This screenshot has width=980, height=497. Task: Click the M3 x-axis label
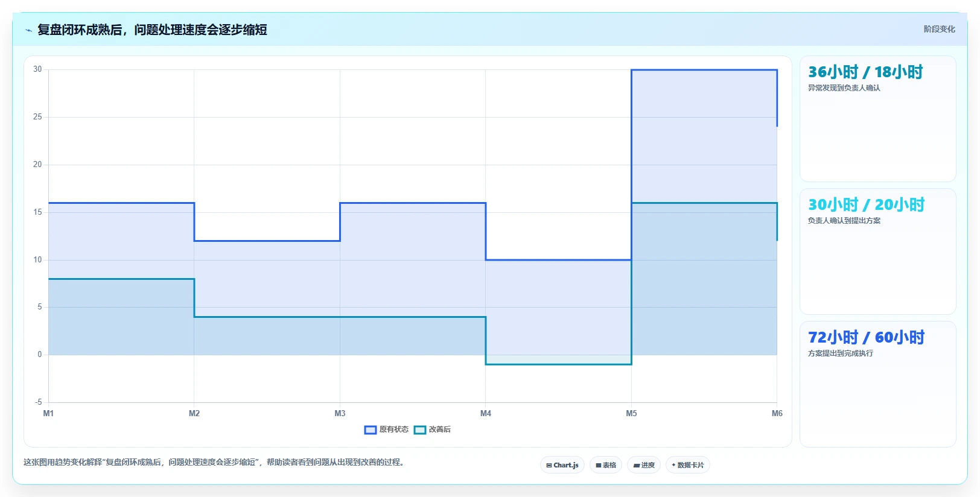[x=340, y=414]
